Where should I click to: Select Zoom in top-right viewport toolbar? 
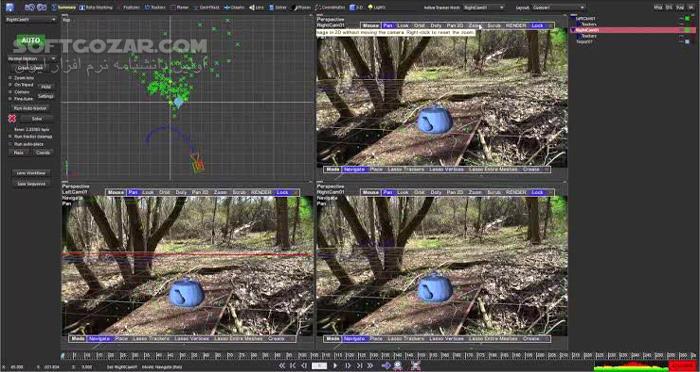tap(475, 26)
